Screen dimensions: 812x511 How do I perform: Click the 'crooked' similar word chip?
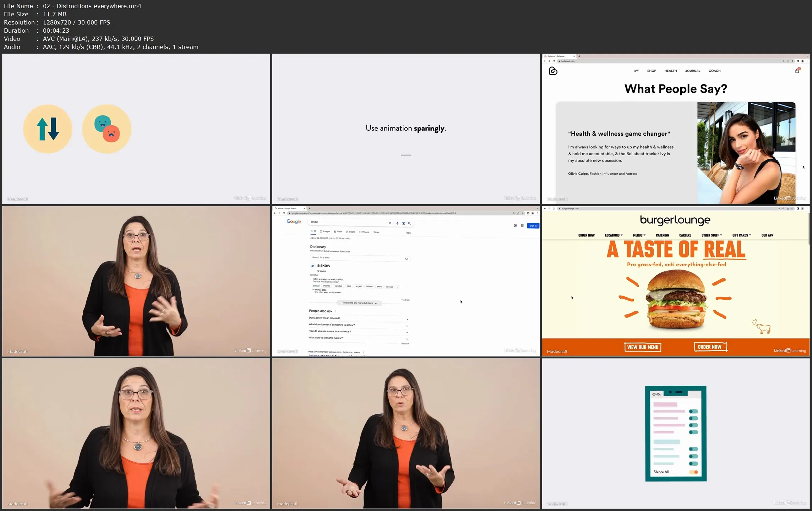tap(326, 286)
